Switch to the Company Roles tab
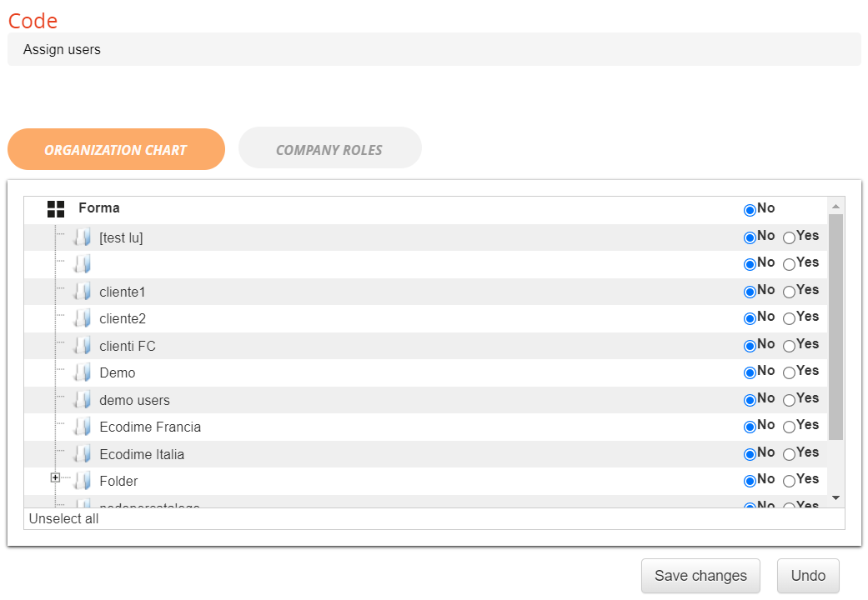Image resolution: width=868 pixels, height=600 pixels. (329, 150)
